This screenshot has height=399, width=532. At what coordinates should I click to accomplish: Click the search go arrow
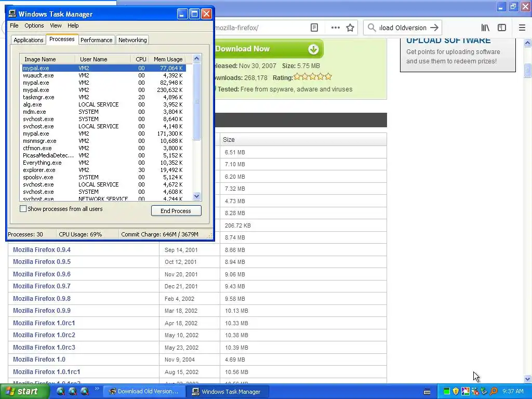434,28
